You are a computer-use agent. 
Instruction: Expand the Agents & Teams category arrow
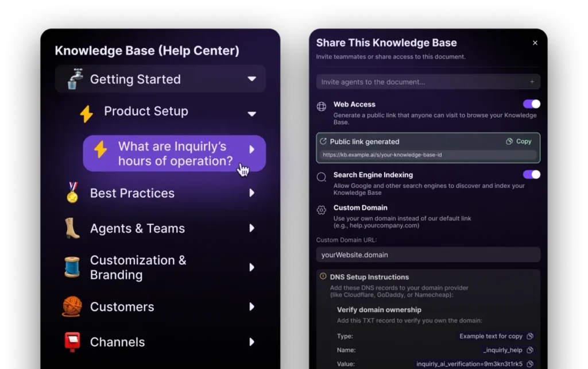[252, 228]
